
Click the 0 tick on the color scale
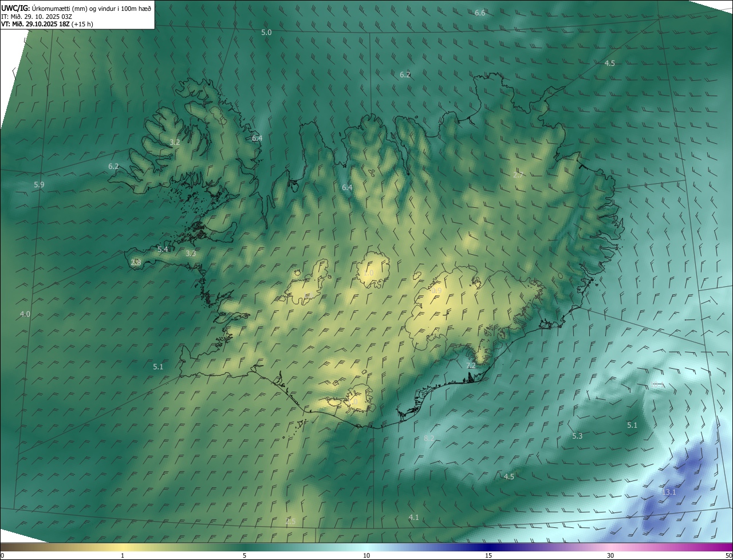click(2, 555)
